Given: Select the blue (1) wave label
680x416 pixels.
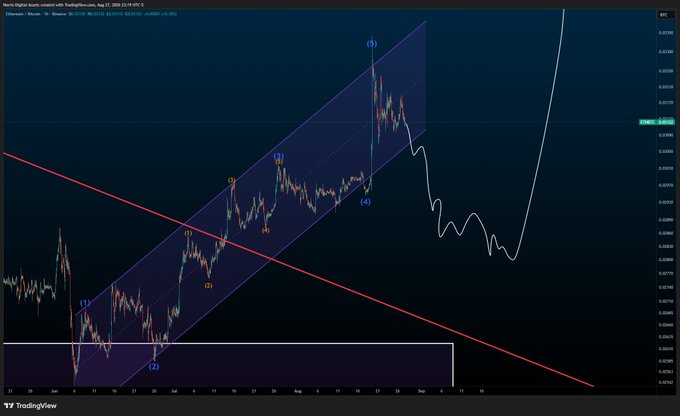Looking at the screenshot, I should 85,303.
